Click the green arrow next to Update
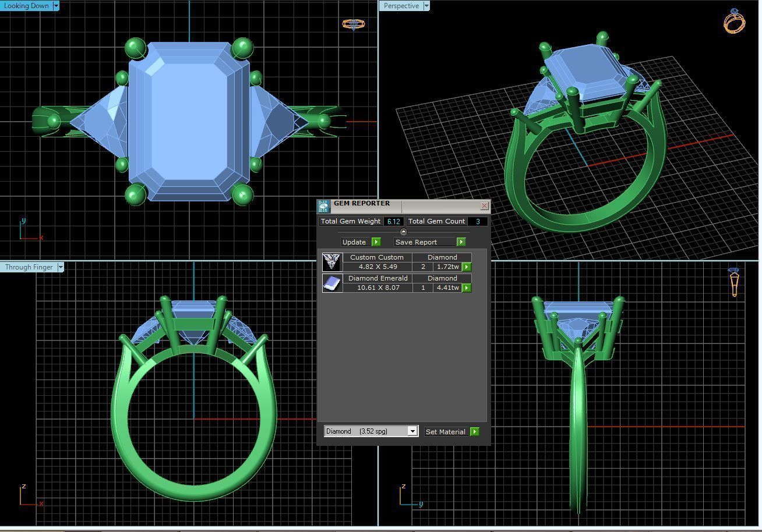762x532 pixels. pyautogui.click(x=376, y=242)
